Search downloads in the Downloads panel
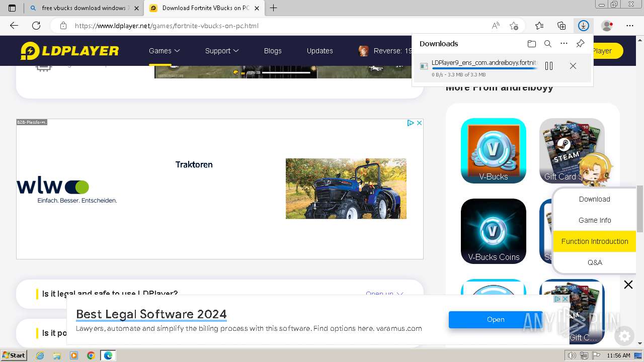 pyautogui.click(x=548, y=44)
